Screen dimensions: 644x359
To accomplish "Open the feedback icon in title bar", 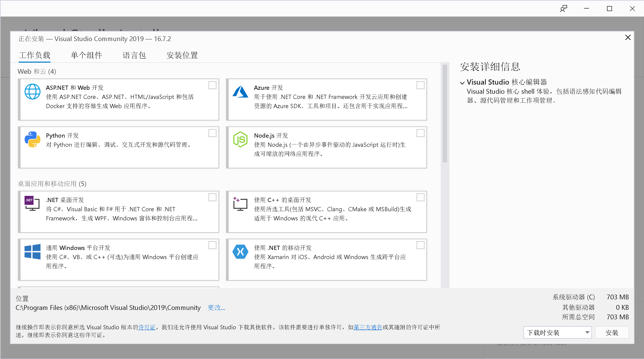I will point(563,9).
